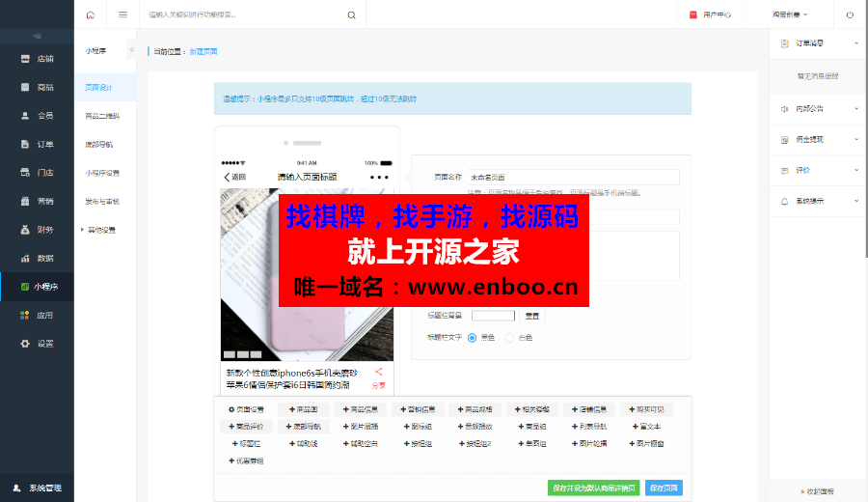Open 商品 in the left sidebar
The image size is (868, 502).
click(x=37, y=87)
